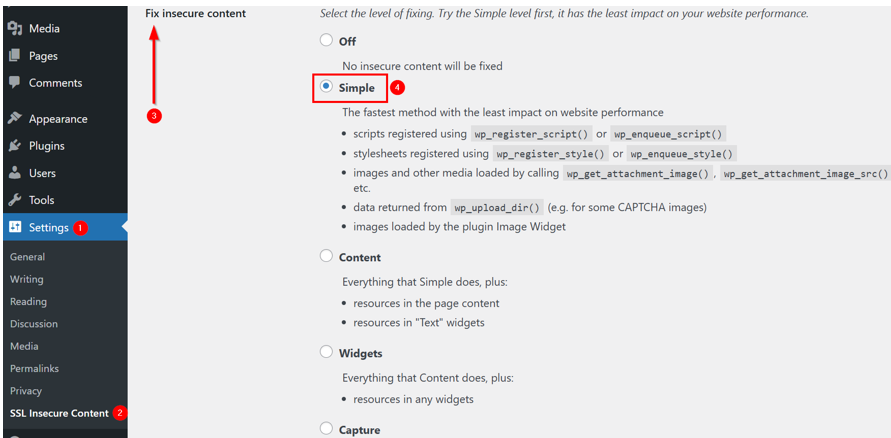
Task: Click 'images loaded by the plugin Image Widget'
Action: click(x=460, y=227)
